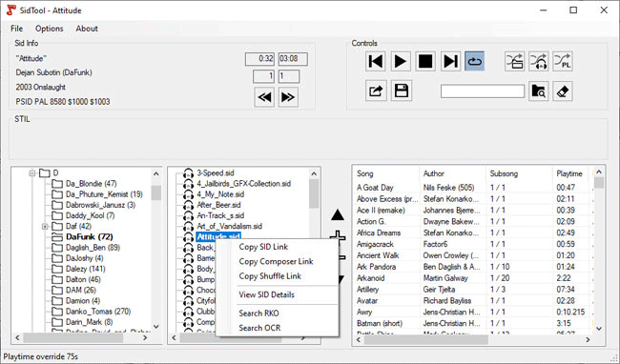
Task: Click playlist vertical scrollbar down arrow
Action: (599, 329)
